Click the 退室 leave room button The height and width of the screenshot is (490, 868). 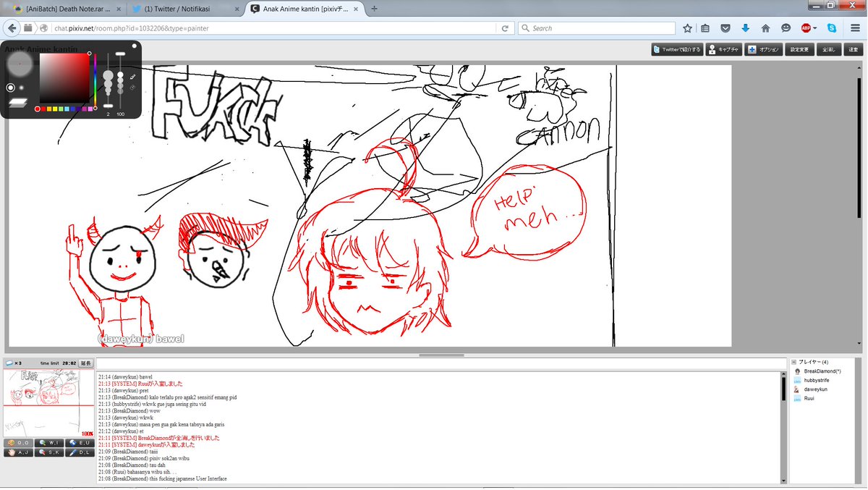point(854,49)
